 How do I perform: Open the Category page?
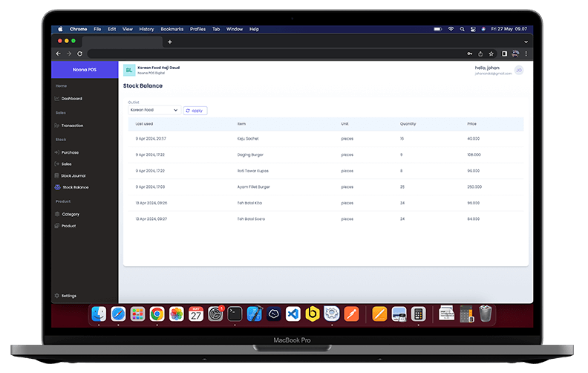tap(70, 214)
